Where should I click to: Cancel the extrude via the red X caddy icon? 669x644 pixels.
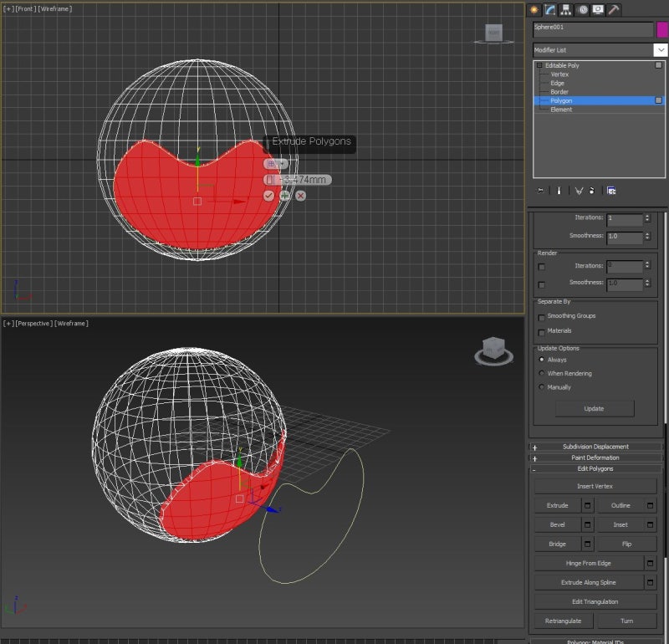[299, 195]
